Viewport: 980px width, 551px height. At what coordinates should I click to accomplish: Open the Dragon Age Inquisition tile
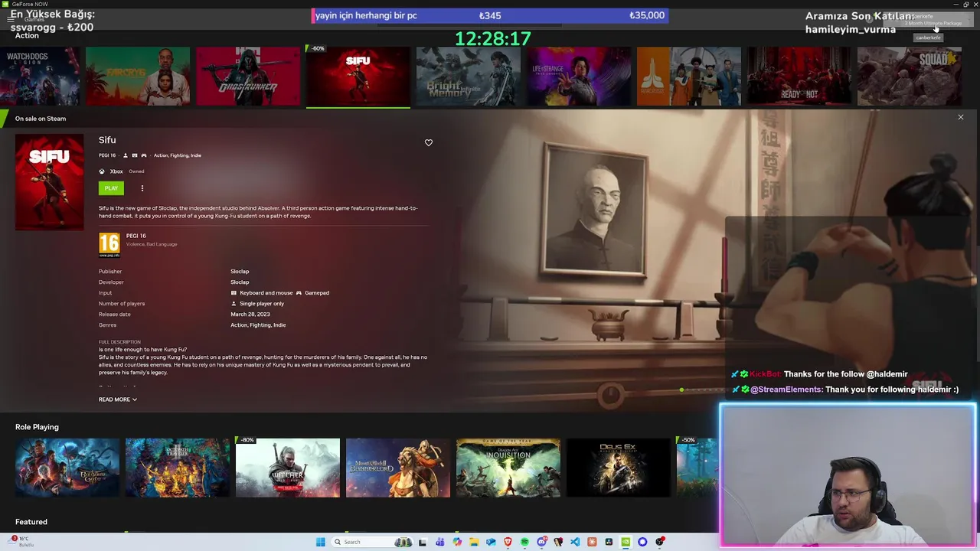click(x=508, y=468)
